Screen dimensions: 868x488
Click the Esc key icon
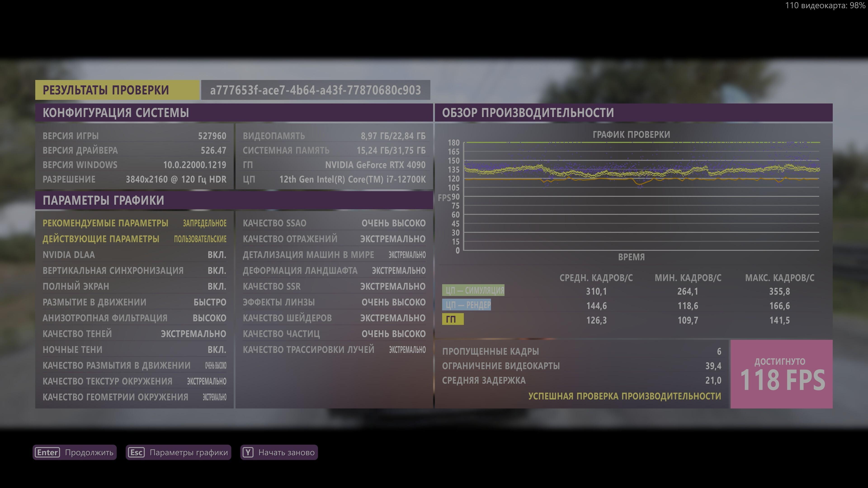coord(136,452)
